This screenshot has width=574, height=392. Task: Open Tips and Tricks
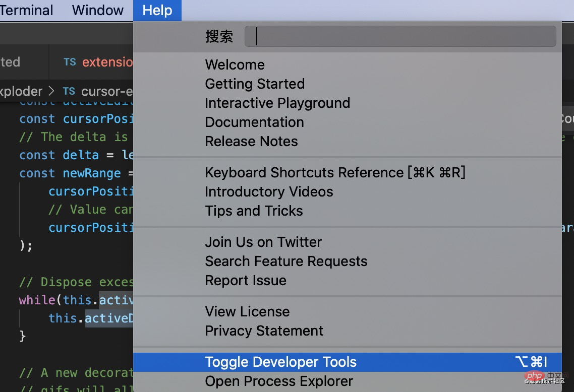[254, 211]
